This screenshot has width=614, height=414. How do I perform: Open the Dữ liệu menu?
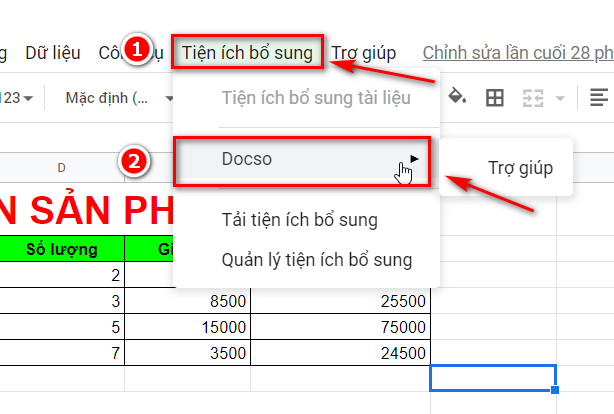[x=53, y=53]
